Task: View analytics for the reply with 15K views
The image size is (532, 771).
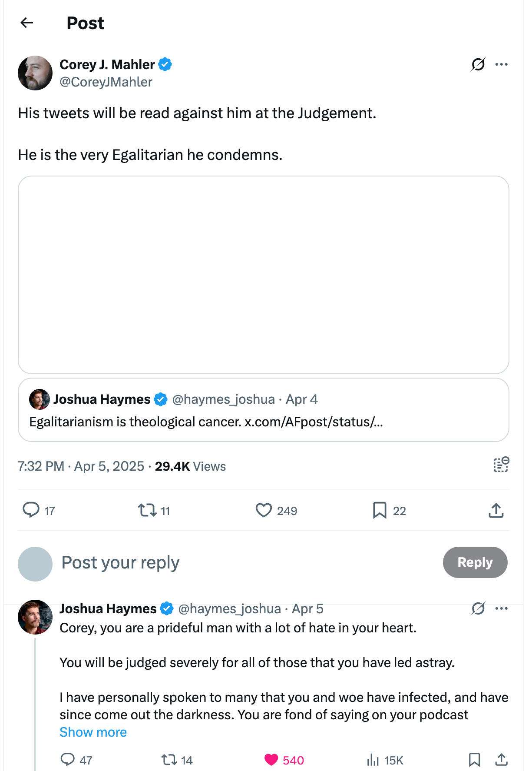Action: coord(373,760)
